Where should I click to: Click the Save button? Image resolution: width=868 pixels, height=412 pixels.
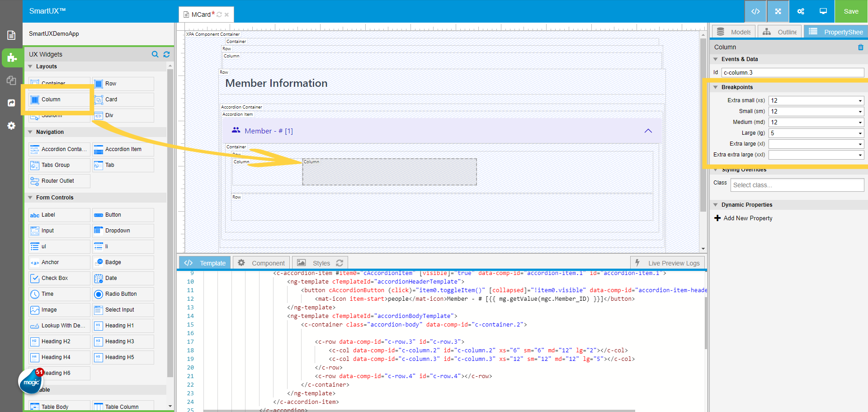point(851,11)
